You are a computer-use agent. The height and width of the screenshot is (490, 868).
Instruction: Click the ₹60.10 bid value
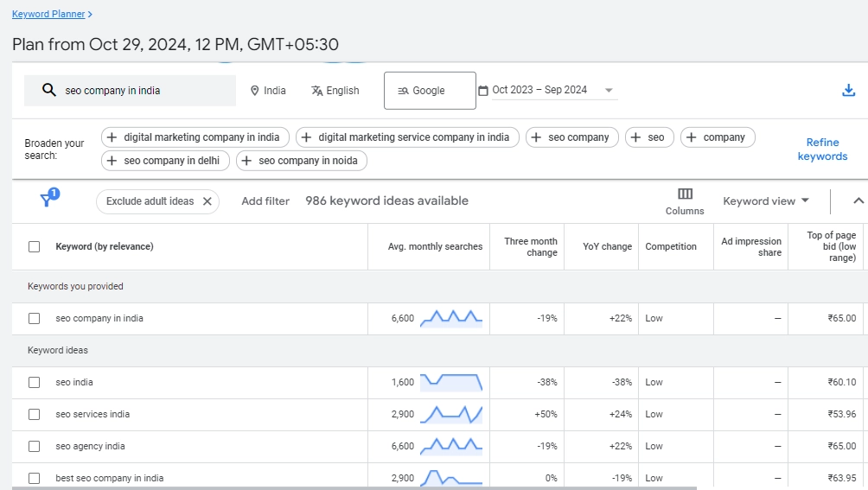[842, 383]
